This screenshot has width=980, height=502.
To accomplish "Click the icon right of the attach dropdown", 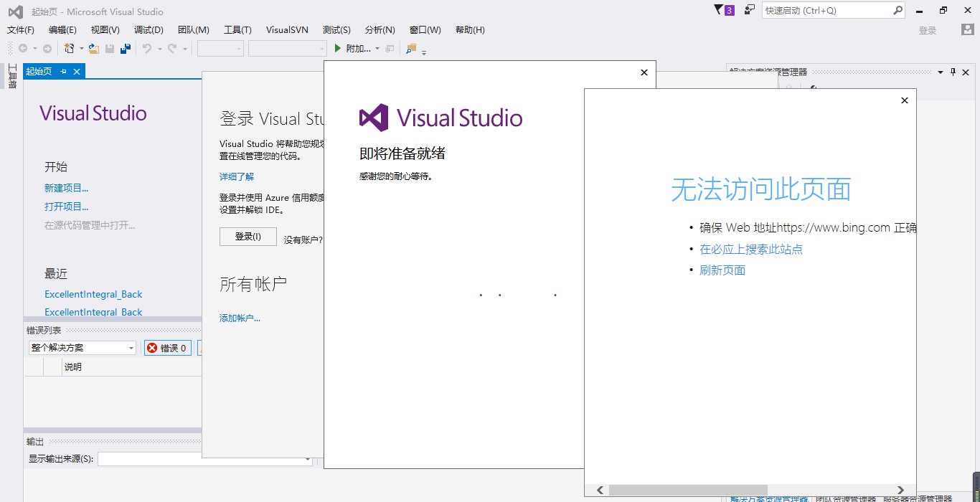I will coord(390,49).
